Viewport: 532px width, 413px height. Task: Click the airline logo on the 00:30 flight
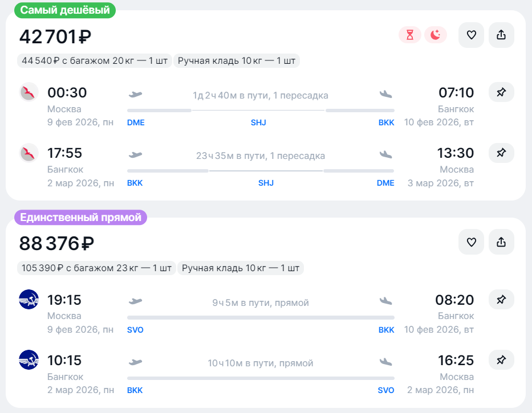[x=29, y=92]
